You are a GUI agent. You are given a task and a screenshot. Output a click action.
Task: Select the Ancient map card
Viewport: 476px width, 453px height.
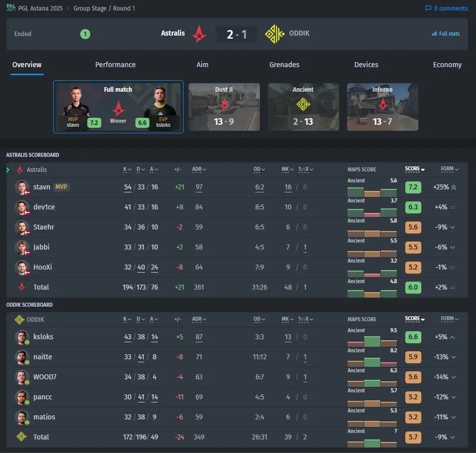(x=303, y=107)
